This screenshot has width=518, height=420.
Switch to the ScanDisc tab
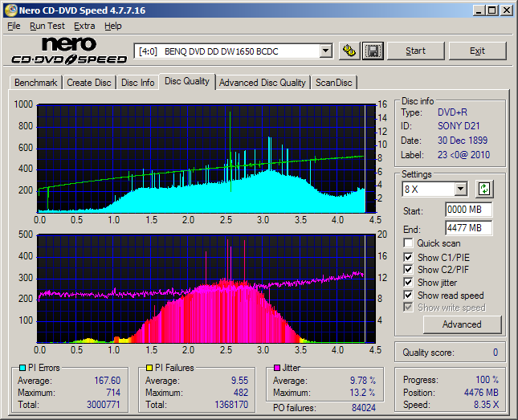tap(334, 83)
